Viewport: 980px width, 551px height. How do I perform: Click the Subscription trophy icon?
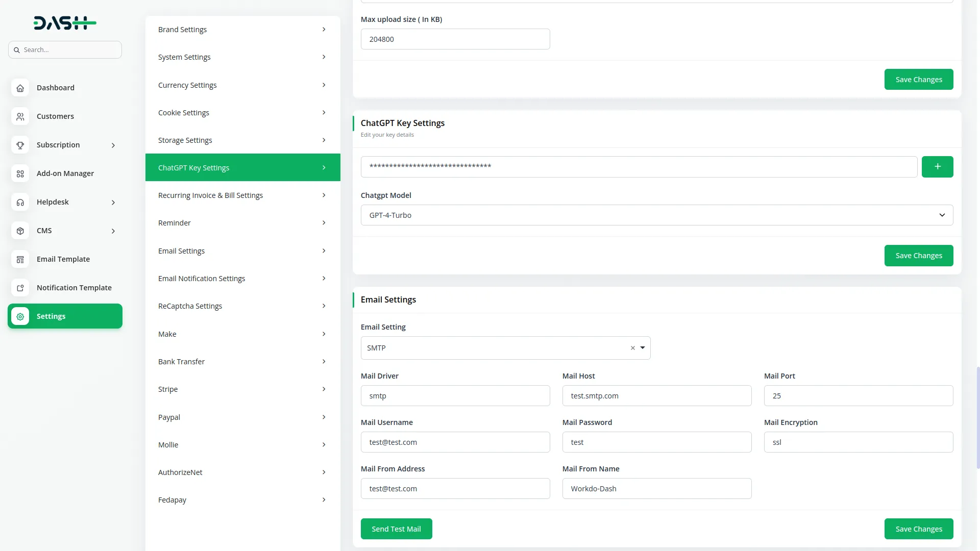point(20,145)
